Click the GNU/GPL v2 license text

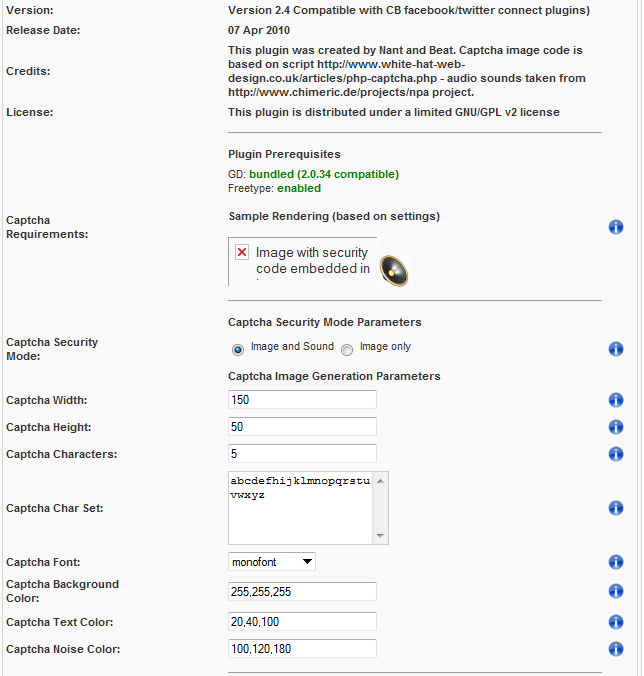coord(394,112)
